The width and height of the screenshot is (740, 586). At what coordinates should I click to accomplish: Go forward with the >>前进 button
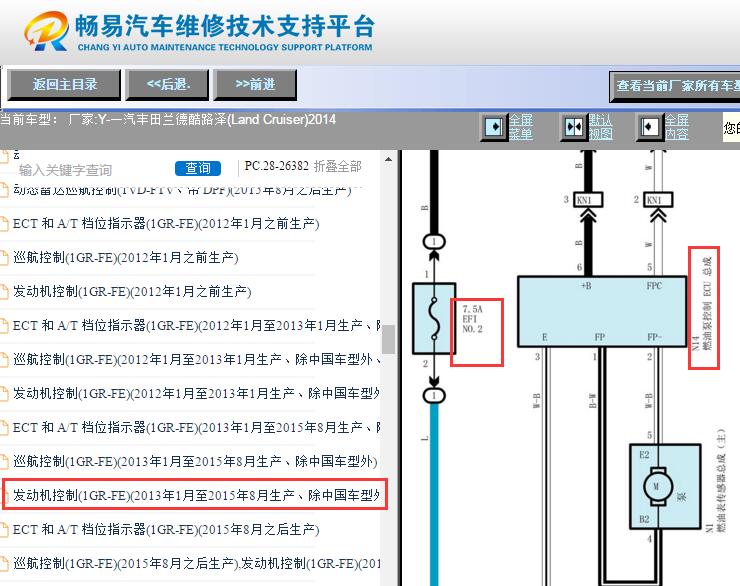[x=255, y=85]
